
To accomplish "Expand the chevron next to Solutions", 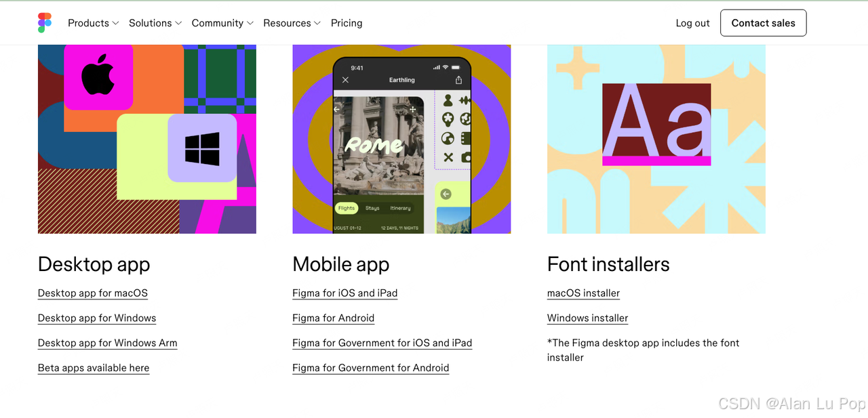I will [178, 23].
